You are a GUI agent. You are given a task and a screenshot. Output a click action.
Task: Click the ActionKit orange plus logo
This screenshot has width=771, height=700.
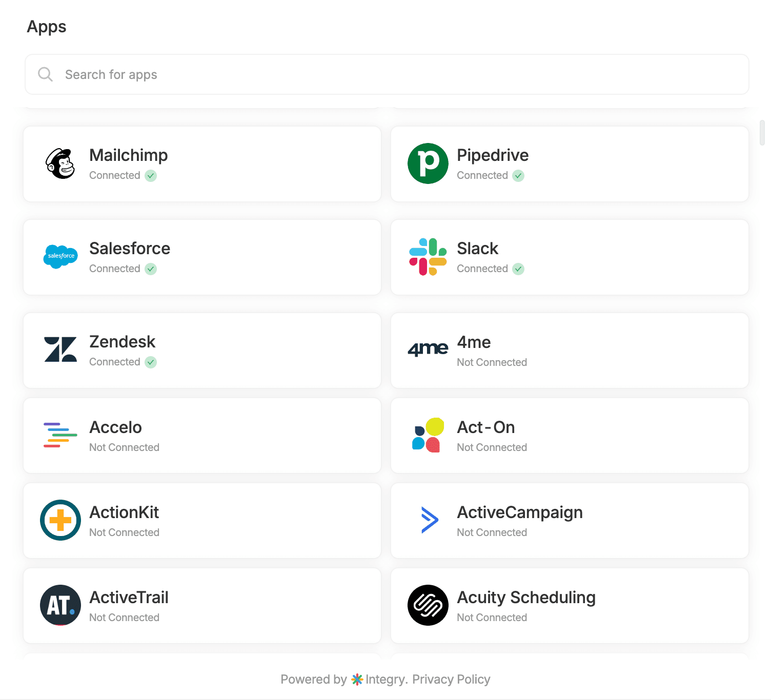tap(60, 520)
